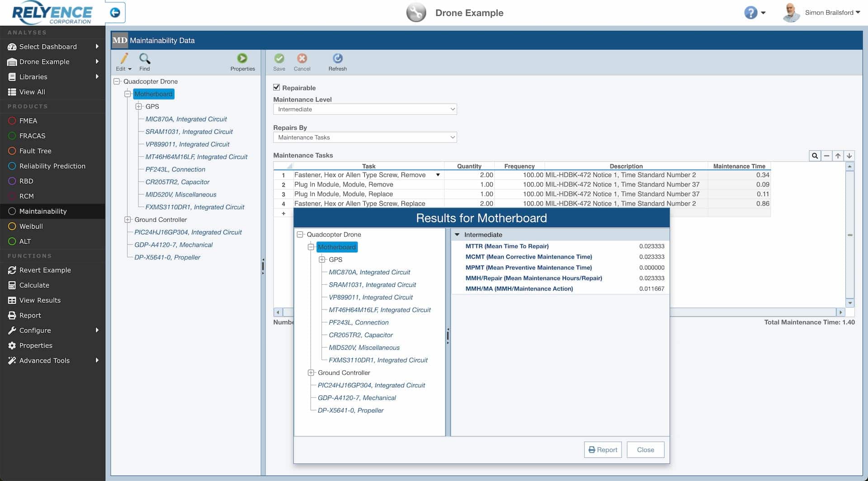Enable the Repairable checkbox
Screen dimensions: 868x481
pos(276,87)
